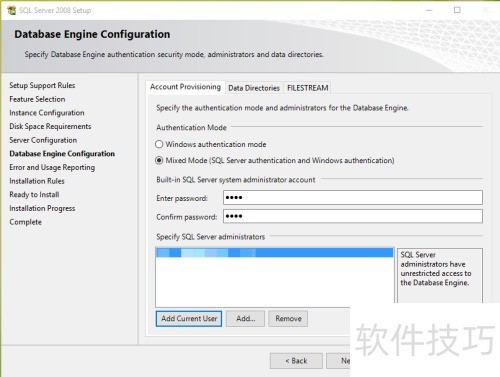500x377 pixels.
Task: Click the Add... button
Action: click(246, 319)
